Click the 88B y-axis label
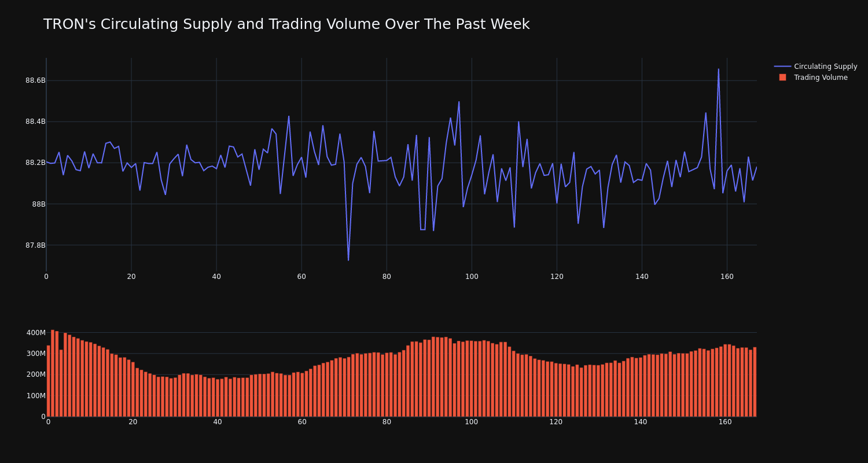The width and height of the screenshot is (868, 463). click(39, 204)
